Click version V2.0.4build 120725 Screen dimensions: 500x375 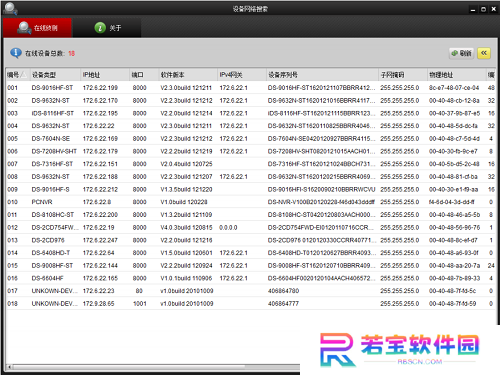point(186,164)
